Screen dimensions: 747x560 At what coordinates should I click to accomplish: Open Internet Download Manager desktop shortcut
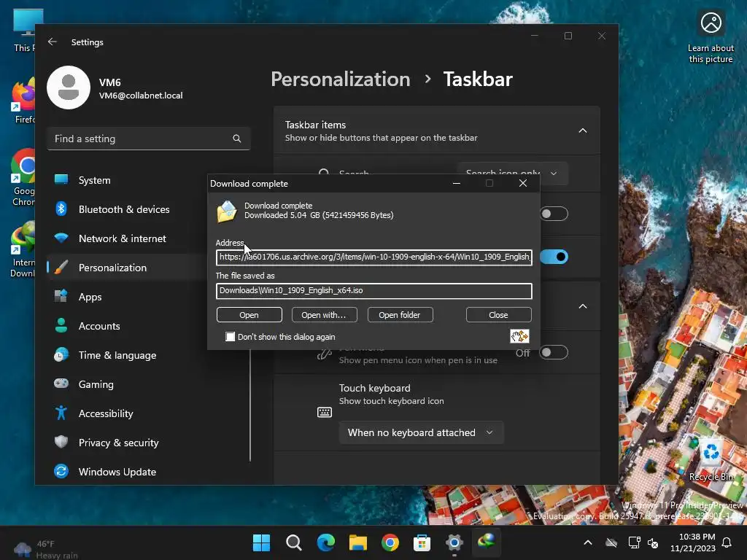click(x=23, y=249)
